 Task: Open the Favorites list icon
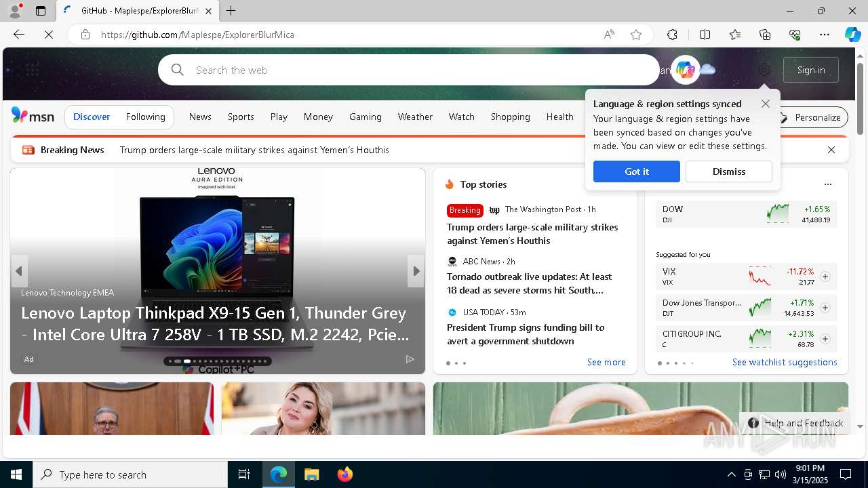(x=735, y=35)
